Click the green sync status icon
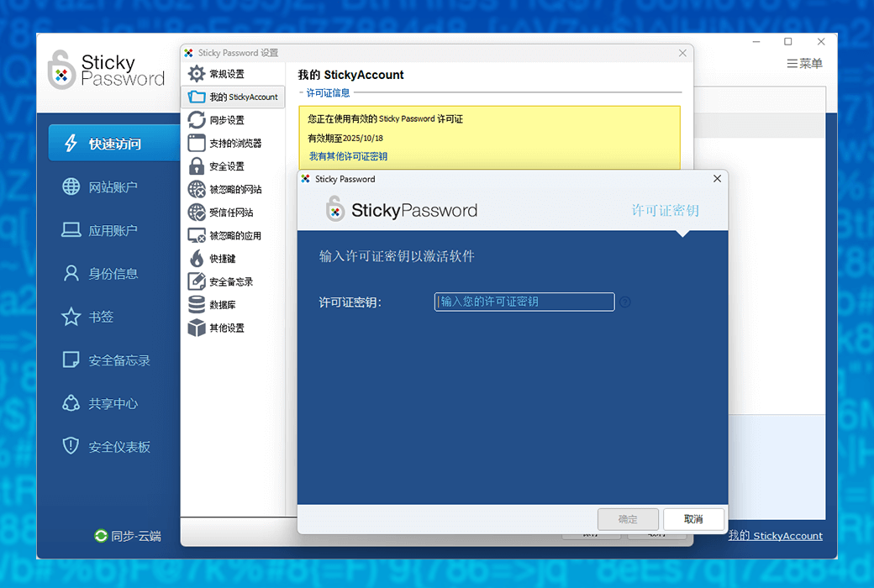874x588 pixels. click(101, 536)
